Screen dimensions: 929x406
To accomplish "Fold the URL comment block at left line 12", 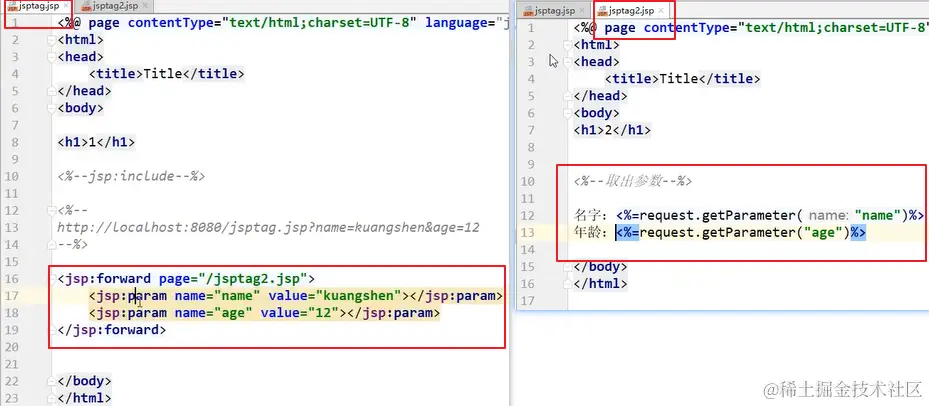I will pos(52,210).
